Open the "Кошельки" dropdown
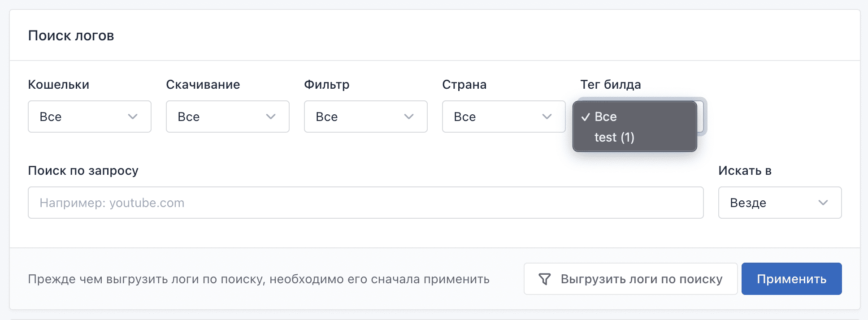This screenshot has height=320, width=868. tap(89, 117)
